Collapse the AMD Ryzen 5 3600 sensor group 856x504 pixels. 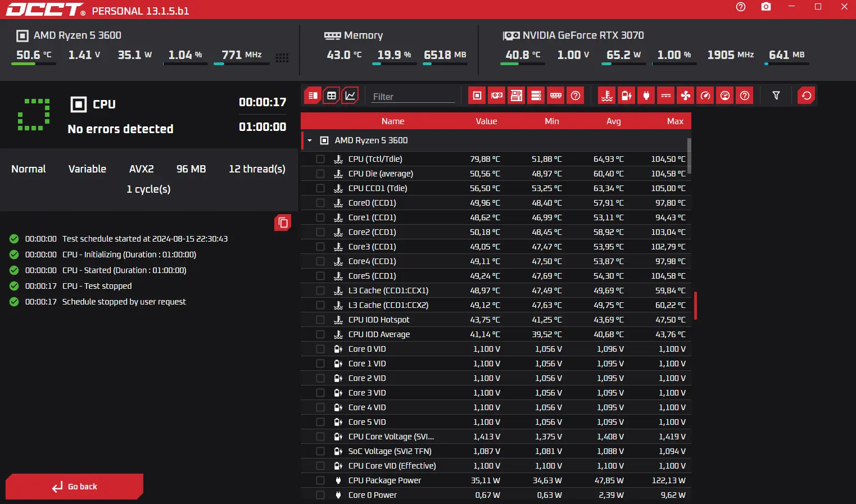(x=310, y=140)
